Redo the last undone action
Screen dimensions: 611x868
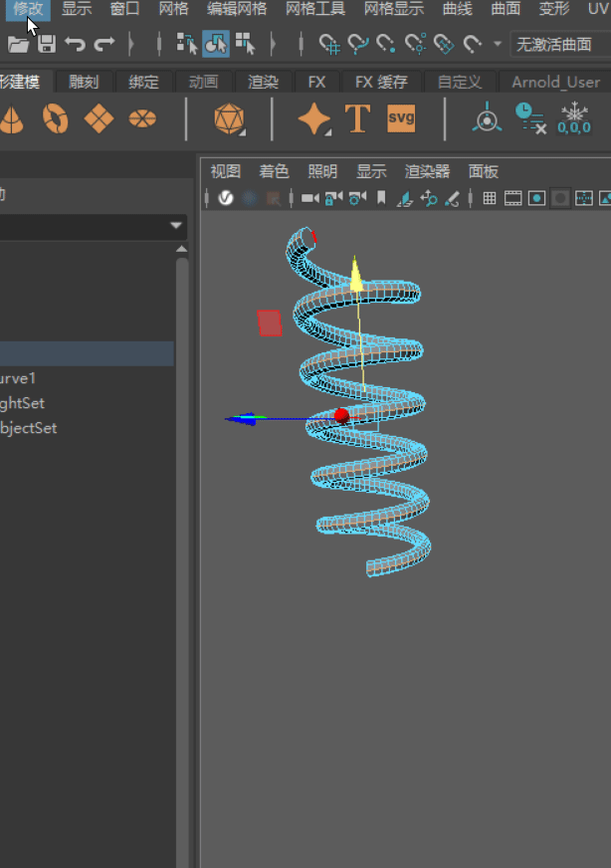pos(104,44)
